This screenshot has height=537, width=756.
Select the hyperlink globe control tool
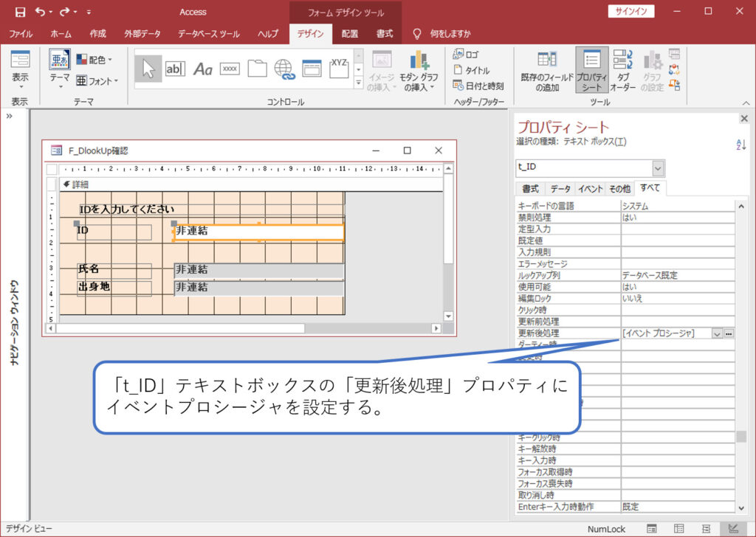point(284,69)
